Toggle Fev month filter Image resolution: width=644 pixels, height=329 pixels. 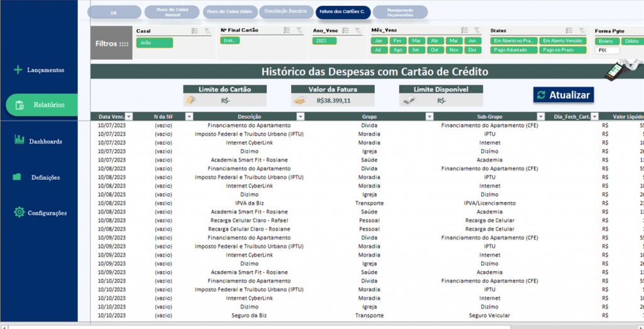(398, 41)
